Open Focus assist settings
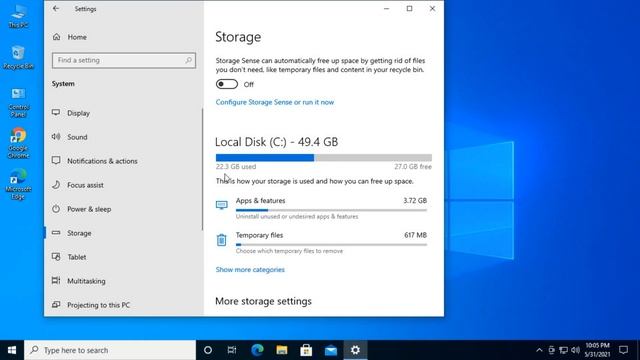This screenshot has height=360, width=640. 85,185
